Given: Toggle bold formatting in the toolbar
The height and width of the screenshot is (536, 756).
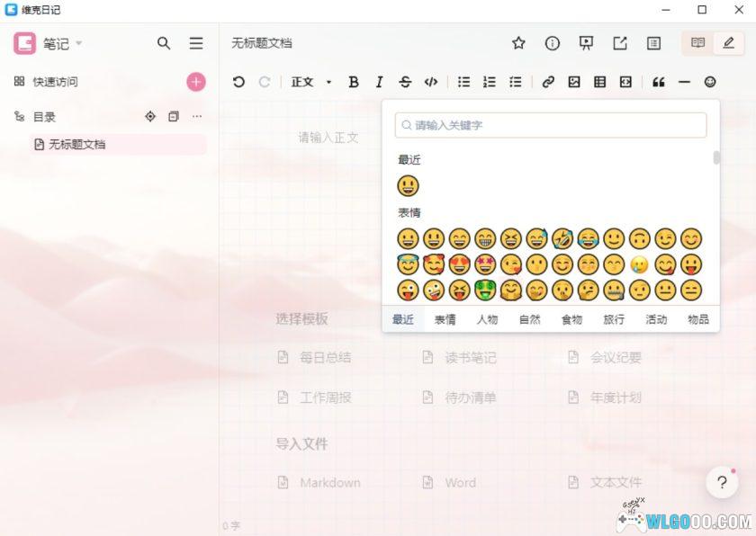Looking at the screenshot, I should (x=354, y=82).
